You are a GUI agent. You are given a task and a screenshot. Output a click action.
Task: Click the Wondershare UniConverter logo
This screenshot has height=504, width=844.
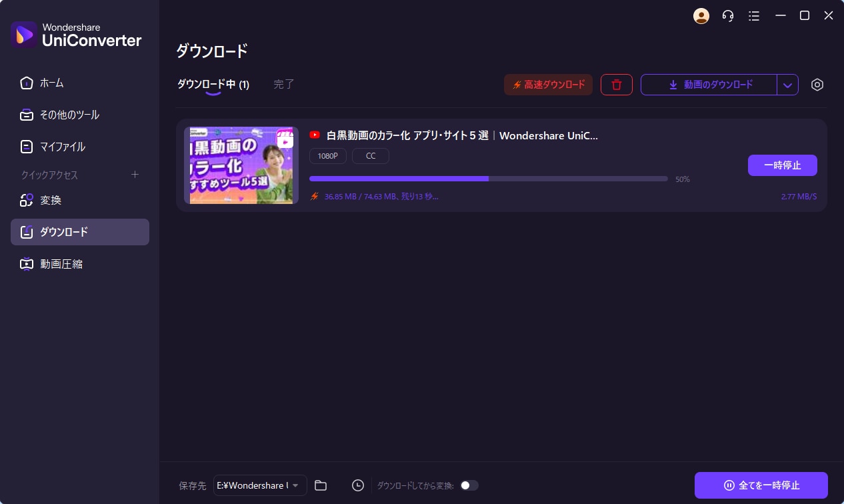[77, 34]
